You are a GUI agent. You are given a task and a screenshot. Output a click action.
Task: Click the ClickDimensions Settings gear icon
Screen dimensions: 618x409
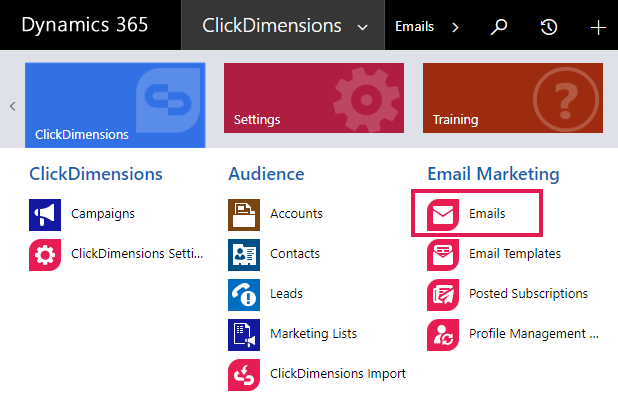(45, 255)
